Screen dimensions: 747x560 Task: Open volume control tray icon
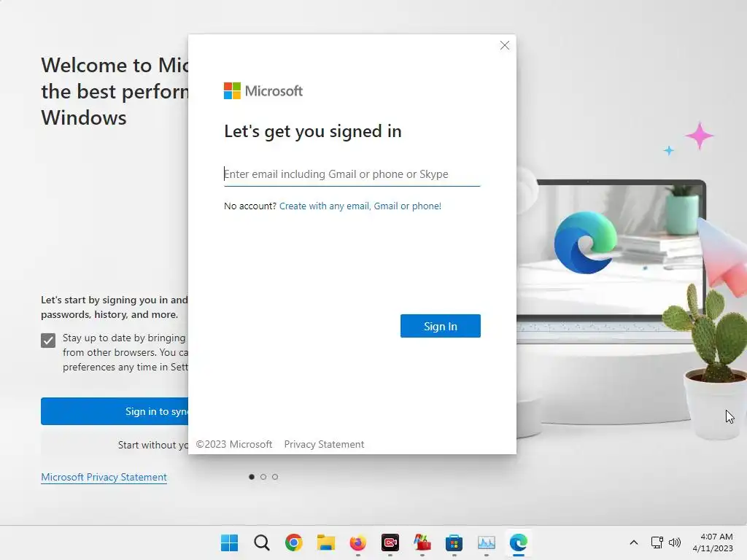tap(675, 542)
